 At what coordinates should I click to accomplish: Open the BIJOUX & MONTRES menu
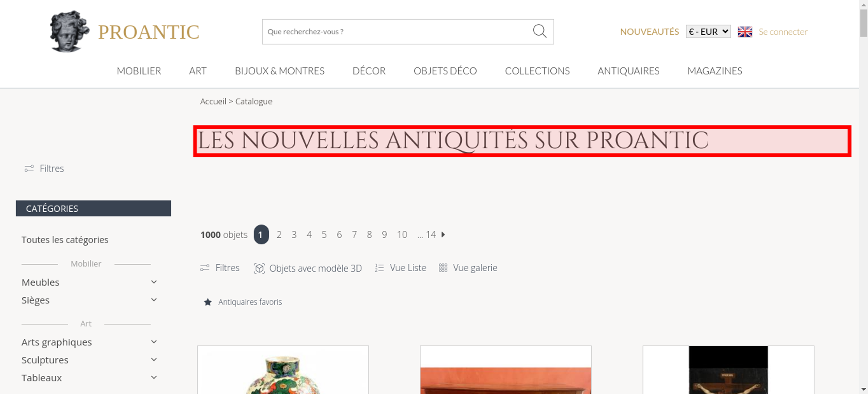[x=279, y=71]
